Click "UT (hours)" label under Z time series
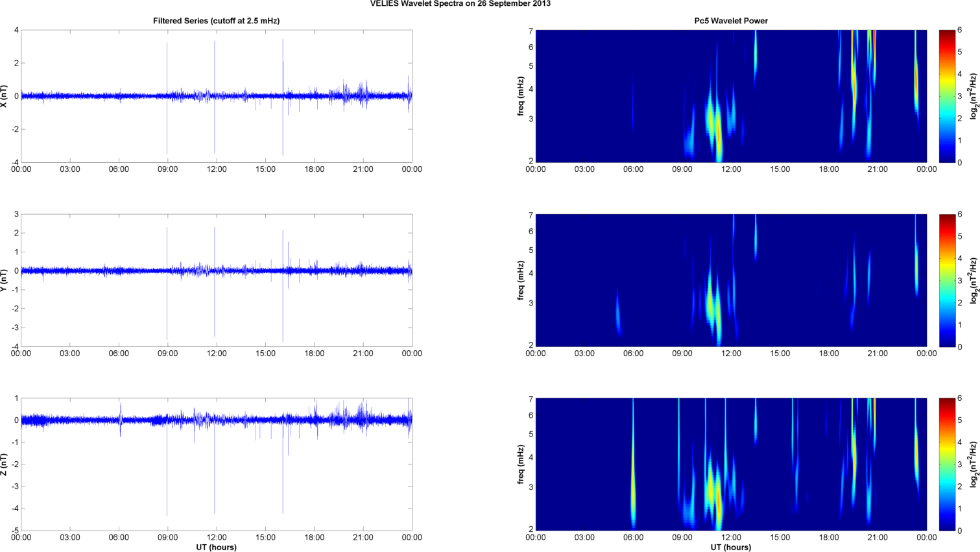The width and height of the screenshot is (980, 552). click(217, 547)
